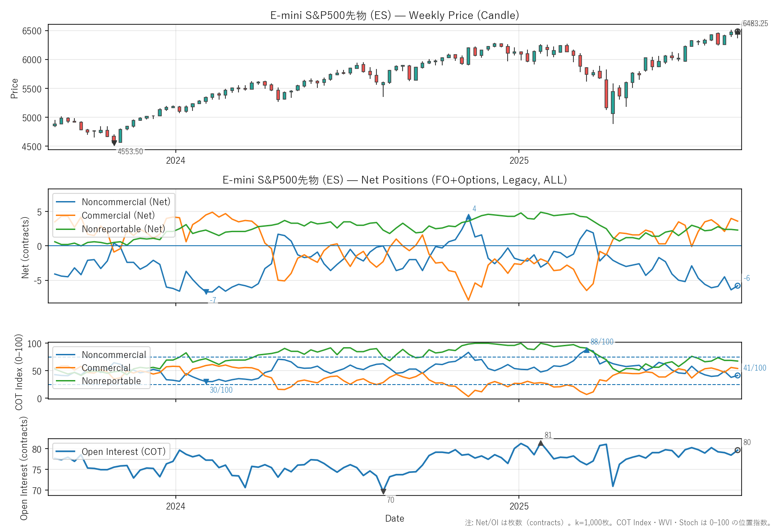Viewport: 779px width, 532px height.
Task: Click the Open Interest (contracts) y-axis label
Action: tap(23, 468)
